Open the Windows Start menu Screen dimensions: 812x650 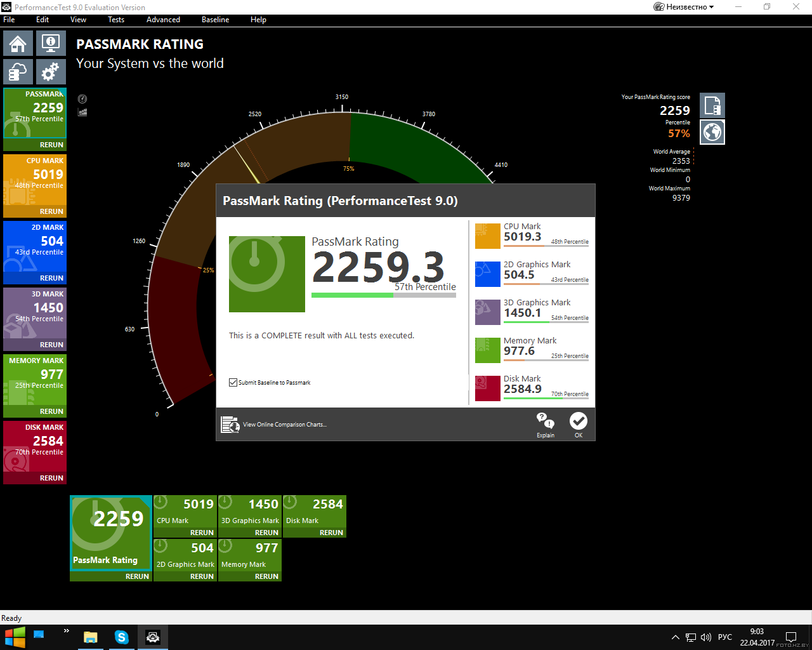coord(15,637)
